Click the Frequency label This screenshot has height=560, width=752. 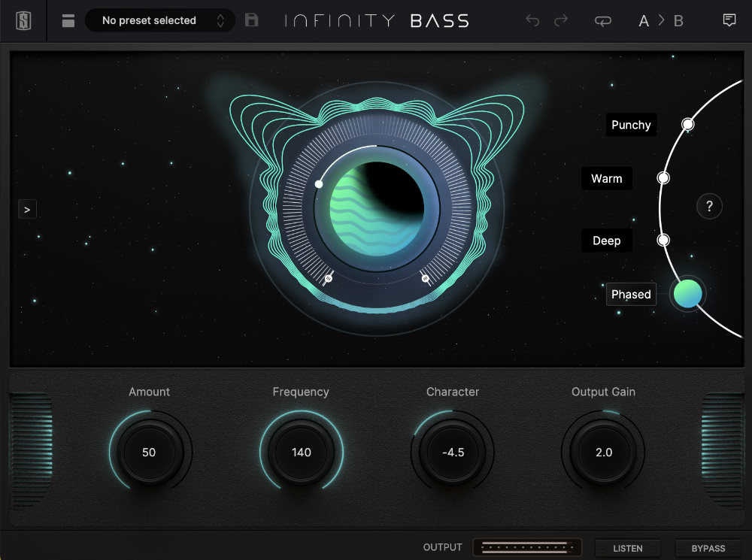pos(301,392)
